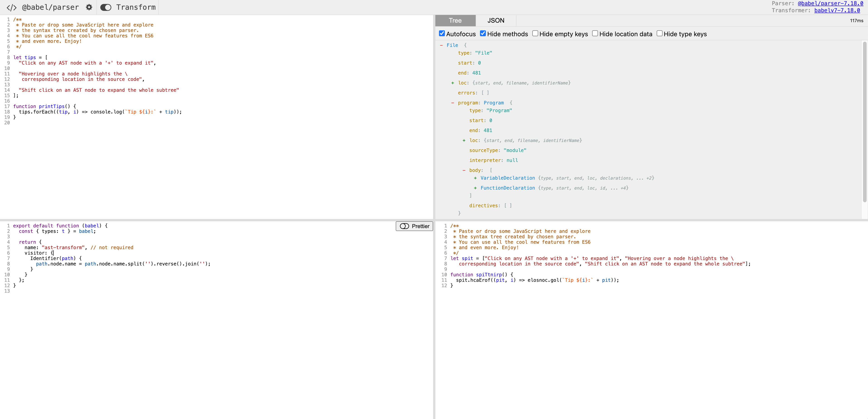Screen dimensions: 868x419
Task: Uncheck the Hide methods checkbox
Action: pyautogui.click(x=483, y=33)
